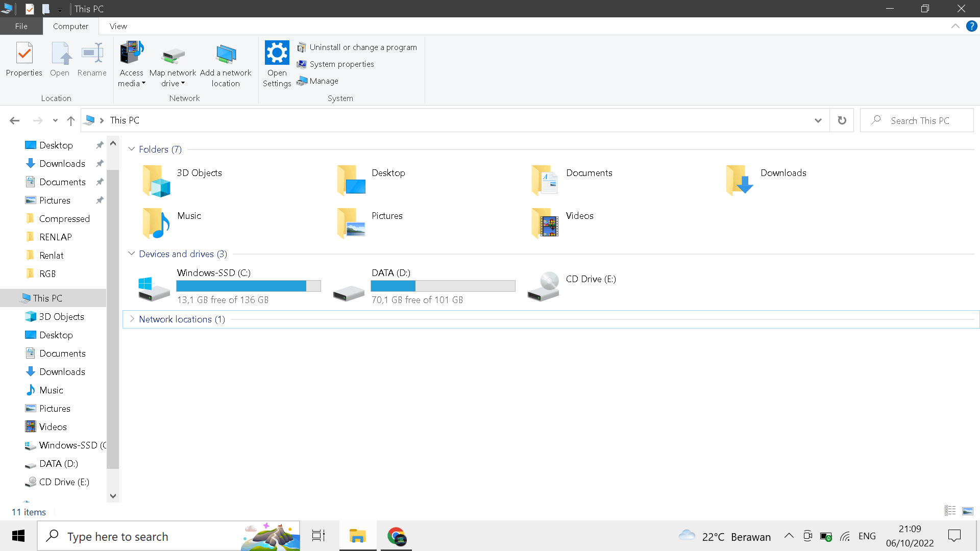The width and height of the screenshot is (980, 551).
Task: Click the refresh icon in address bar
Action: 842,120
